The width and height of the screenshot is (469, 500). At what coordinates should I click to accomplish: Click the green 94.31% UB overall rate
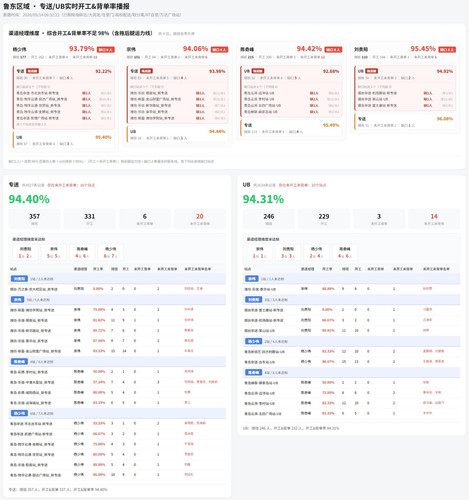point(263,199)
